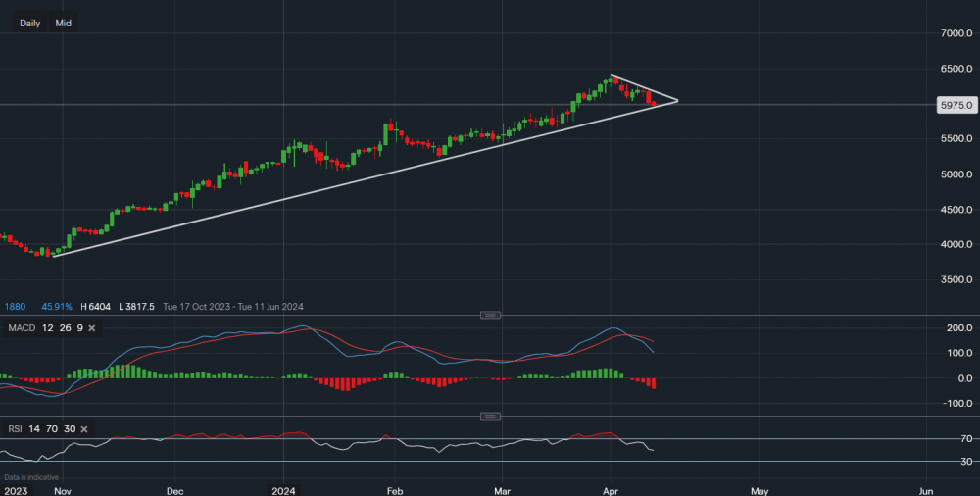Click the 2023 year label on time axis

coord(15,489)
